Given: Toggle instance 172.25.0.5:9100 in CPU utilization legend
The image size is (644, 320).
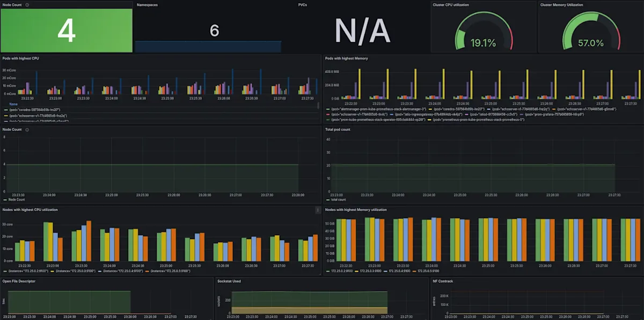Looking at the screenshot, I should pyautogui.click(x=169, y=271).
